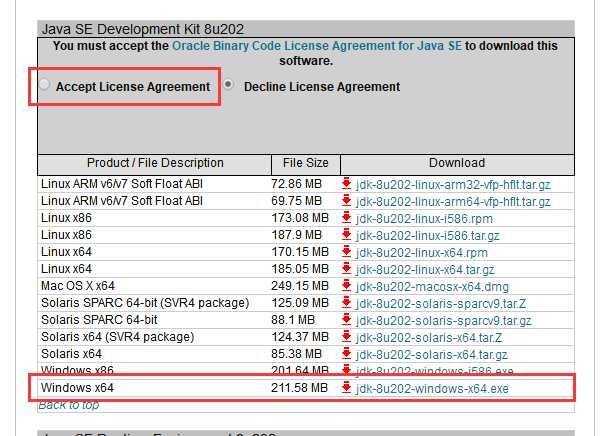Click the 72.86 MB file size
The height and width of the screenshot is (436, 608).
click(296, 184)
